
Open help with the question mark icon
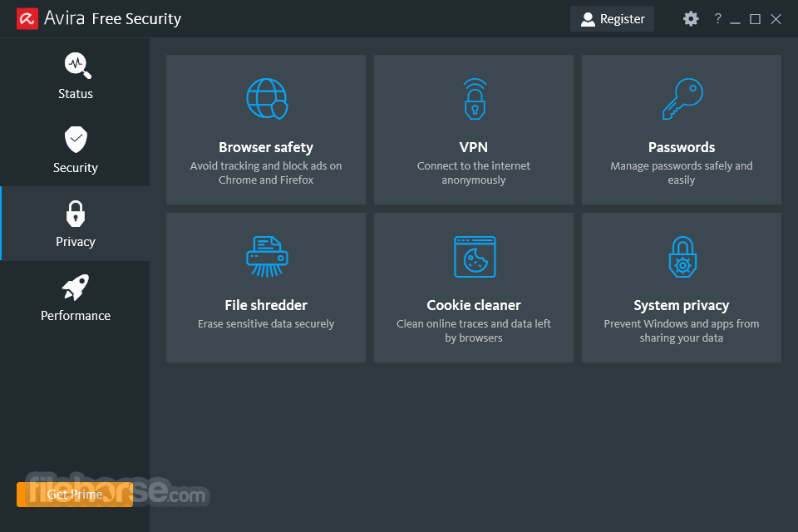coord(717,18)
